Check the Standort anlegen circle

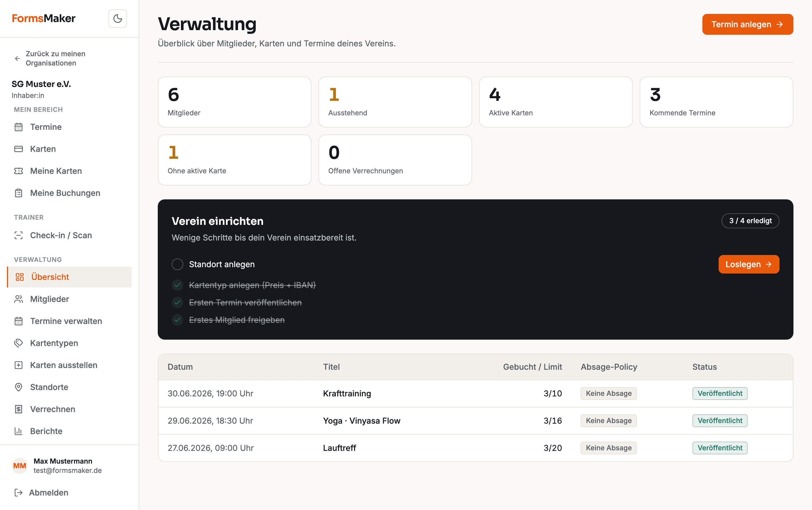(x=177, y=264)
